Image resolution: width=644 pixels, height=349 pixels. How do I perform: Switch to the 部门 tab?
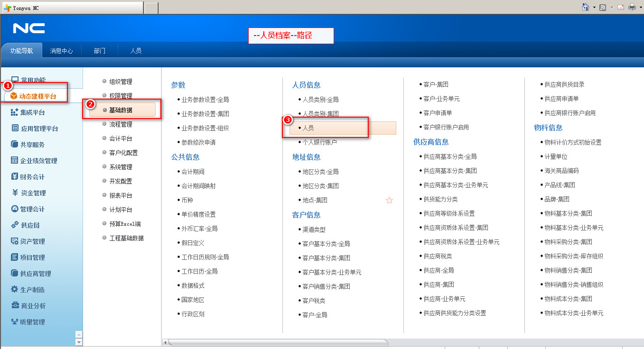coord(99,51)
